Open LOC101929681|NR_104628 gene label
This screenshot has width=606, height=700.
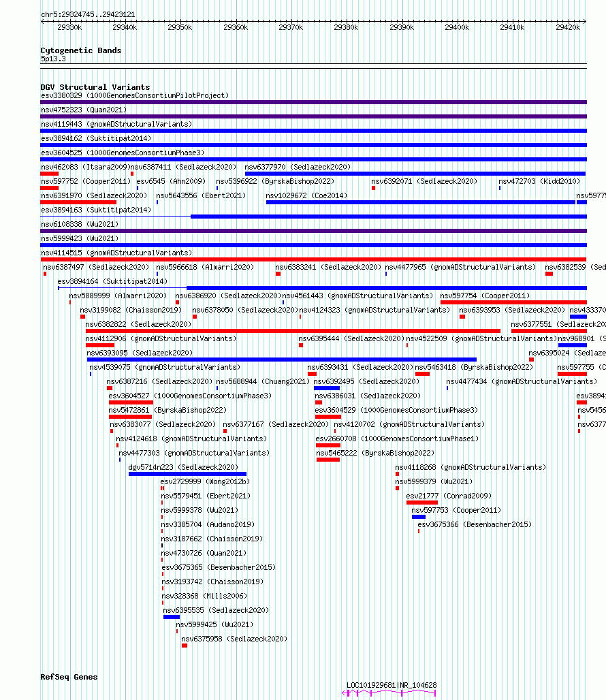pyautogui.click(x=392, y=685)
